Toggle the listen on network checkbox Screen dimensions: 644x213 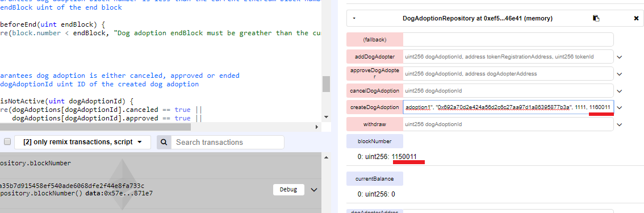(x=7, y=141)
